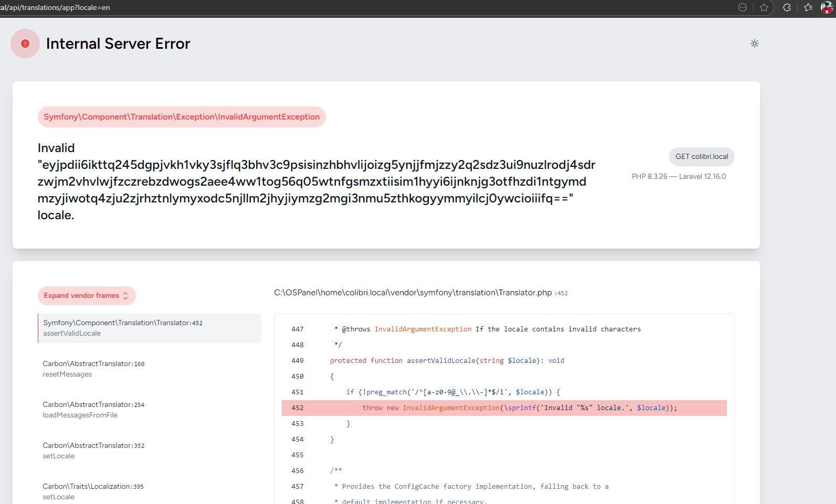Open the browser extensions puzzle icon
The image size is (836, 504).
point(787,7)
